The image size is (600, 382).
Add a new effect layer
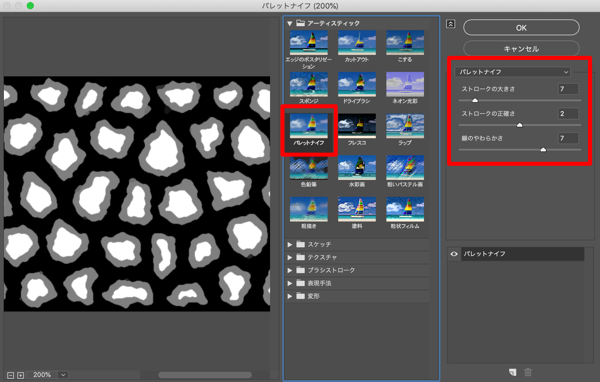(x=513, y=372)
